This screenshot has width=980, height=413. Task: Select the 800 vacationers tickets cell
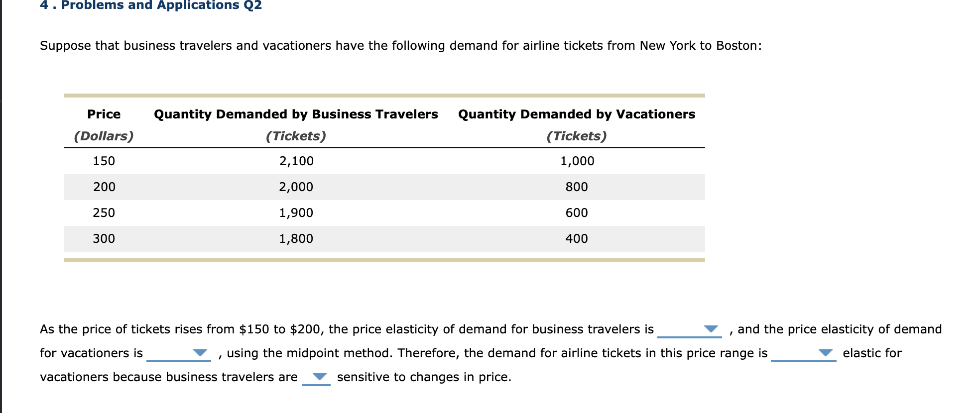click(x=577, y=187)
